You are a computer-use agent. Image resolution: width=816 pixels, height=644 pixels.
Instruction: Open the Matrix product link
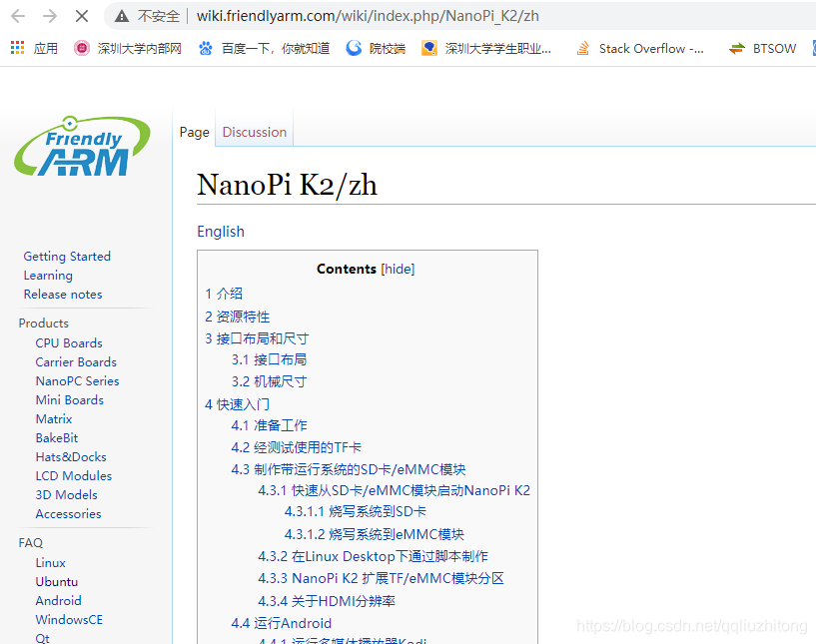pyautogui.click(x=54, y=419)
